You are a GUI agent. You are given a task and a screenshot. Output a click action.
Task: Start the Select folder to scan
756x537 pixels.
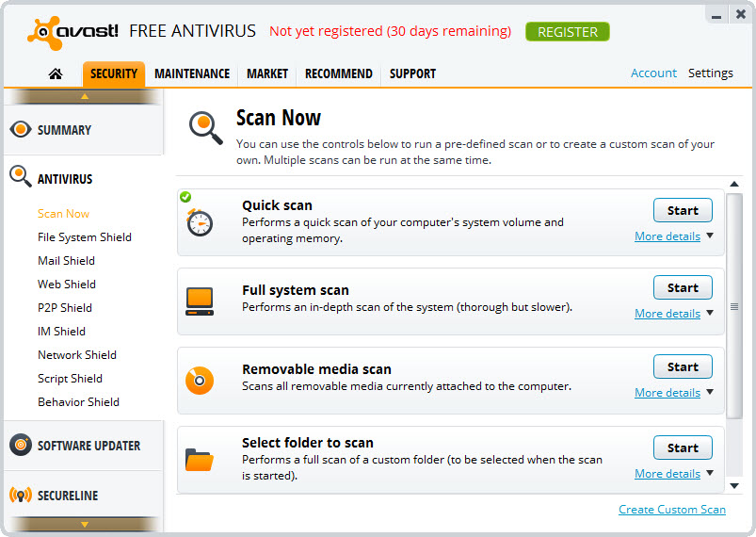click(x=683, y=447)
